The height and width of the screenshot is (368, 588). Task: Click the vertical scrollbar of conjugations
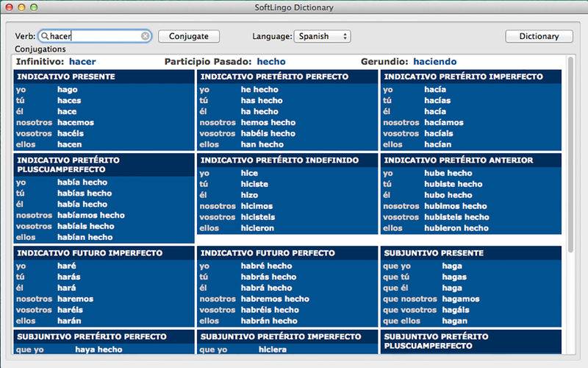pyautogui.click(x=571, y=147)
